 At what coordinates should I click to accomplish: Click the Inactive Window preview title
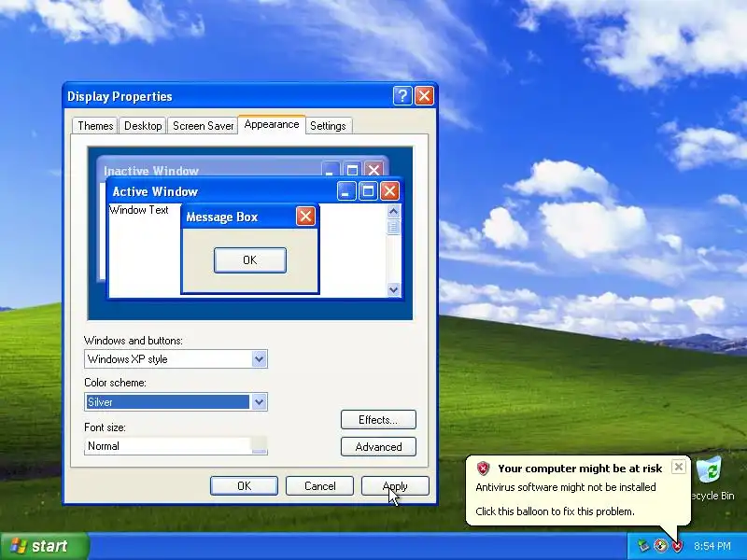click(x=151, y=171)
